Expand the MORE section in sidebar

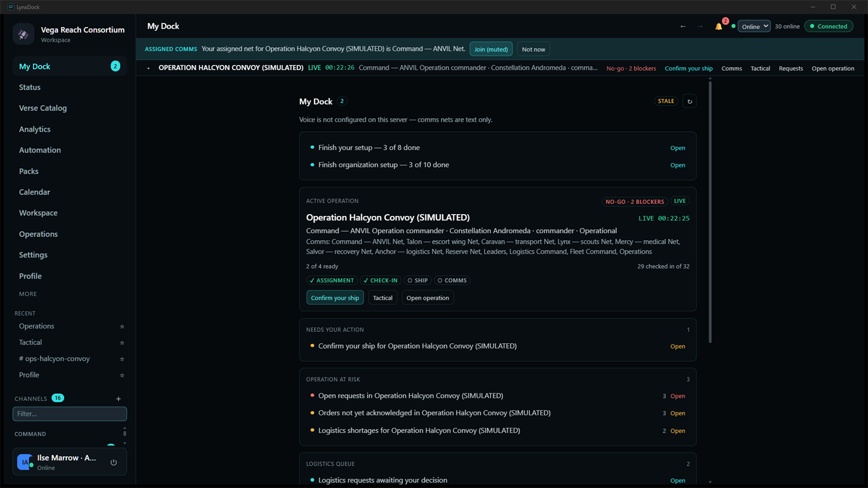click(28, 294)
